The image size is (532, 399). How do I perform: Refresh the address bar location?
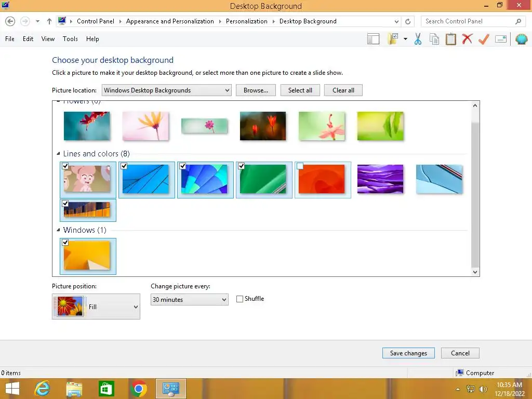click(x=408, y=21)
